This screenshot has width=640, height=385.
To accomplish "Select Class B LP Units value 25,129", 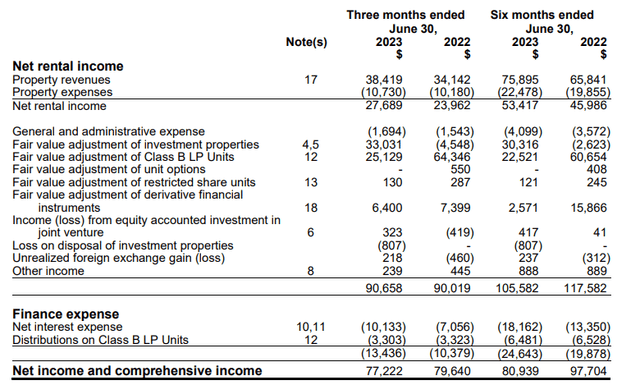I will coord(384,157).
